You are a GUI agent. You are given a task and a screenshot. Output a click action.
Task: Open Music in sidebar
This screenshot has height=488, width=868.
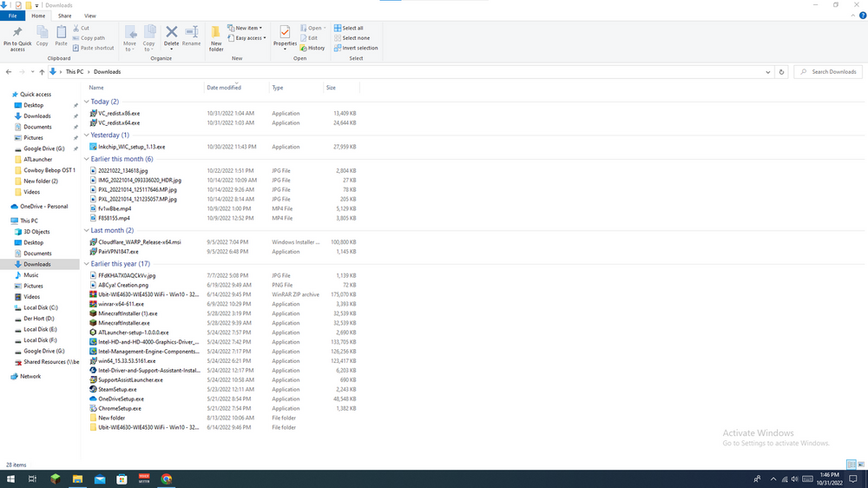coord(31,275)
